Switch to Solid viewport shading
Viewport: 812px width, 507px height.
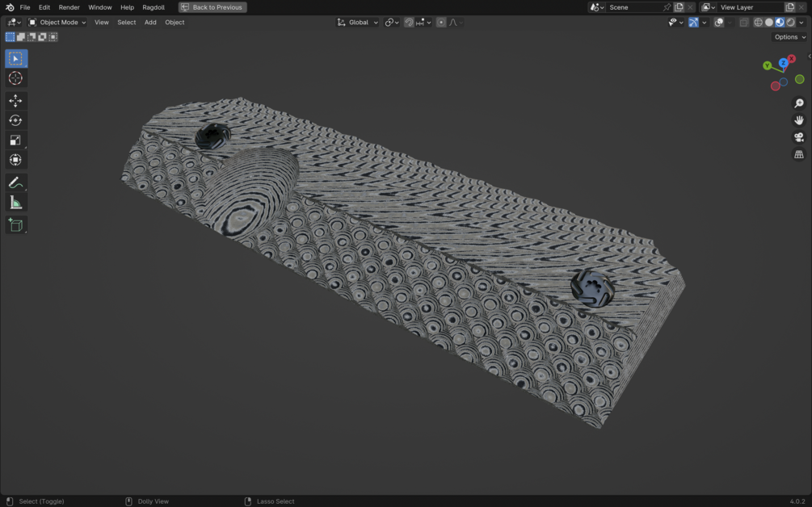(x=769, y=23)
